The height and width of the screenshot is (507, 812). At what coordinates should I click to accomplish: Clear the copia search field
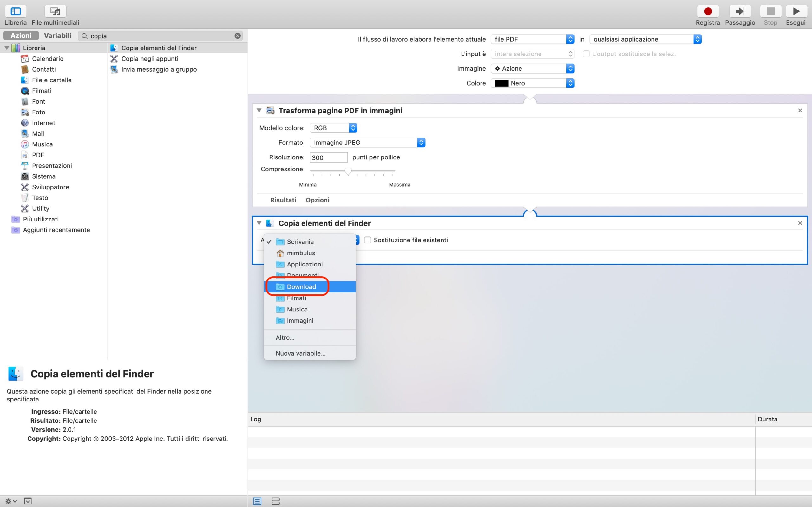(238, 36)
